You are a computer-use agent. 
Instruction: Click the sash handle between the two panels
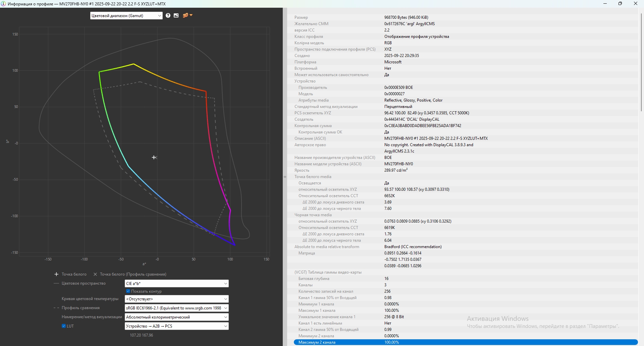(285, 177)
